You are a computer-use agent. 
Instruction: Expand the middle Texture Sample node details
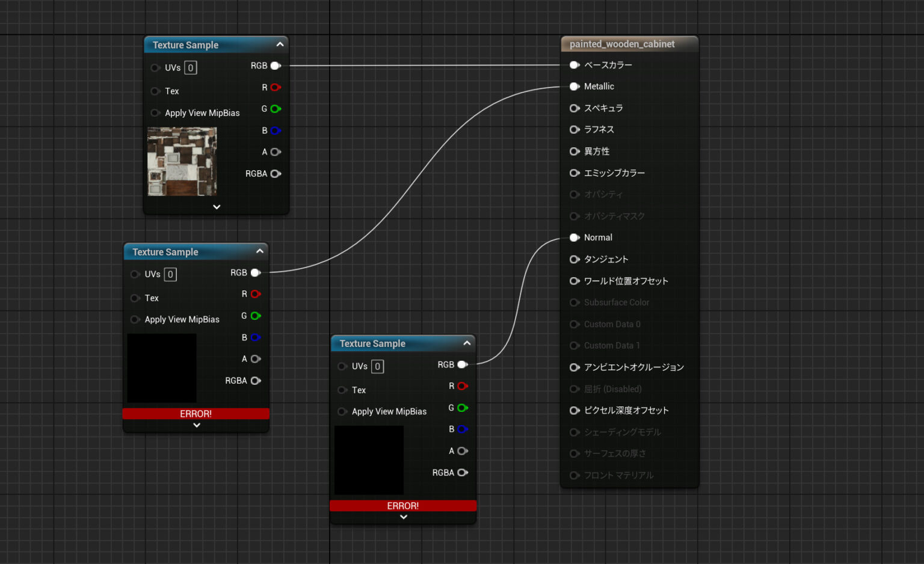(x=196, y=425)
